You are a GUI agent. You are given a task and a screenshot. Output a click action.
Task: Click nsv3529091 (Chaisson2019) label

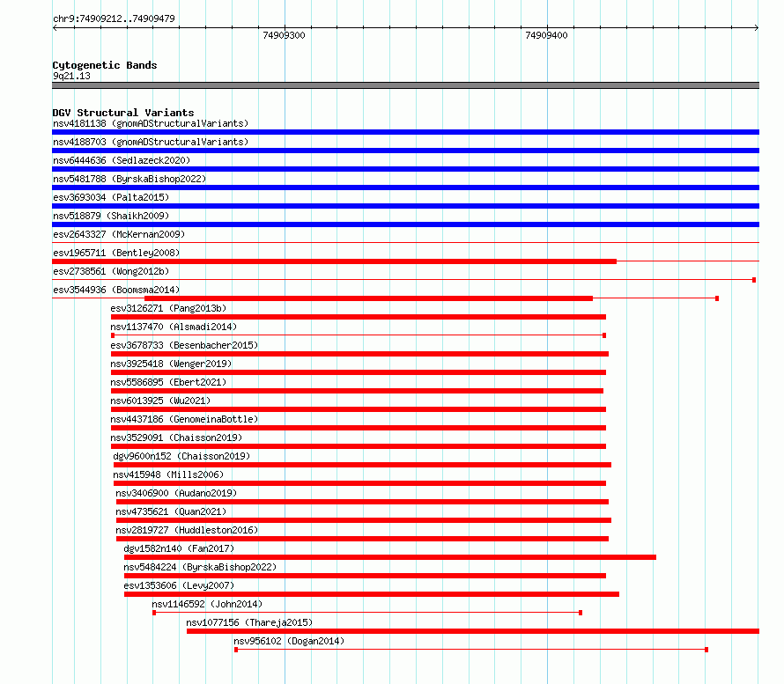click(176, 438)
